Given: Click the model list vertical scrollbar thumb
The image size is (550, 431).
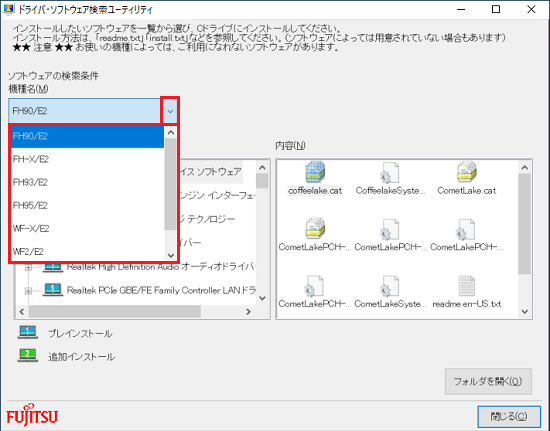Looking at the screenshot, I should click(171, 184).
